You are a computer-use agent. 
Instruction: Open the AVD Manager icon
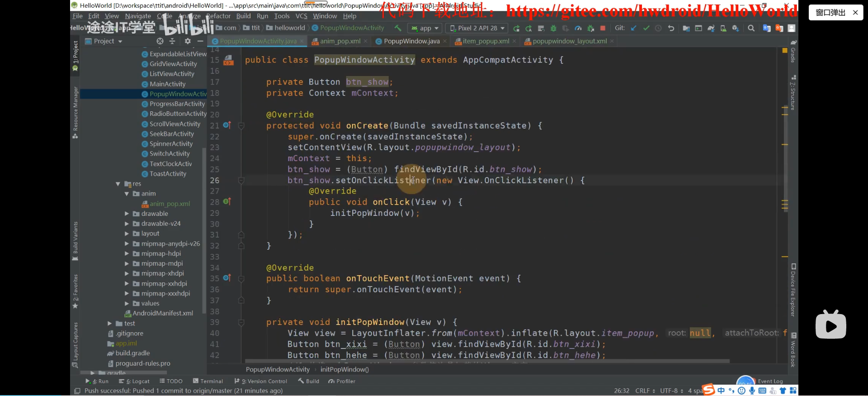pos(723,28)
